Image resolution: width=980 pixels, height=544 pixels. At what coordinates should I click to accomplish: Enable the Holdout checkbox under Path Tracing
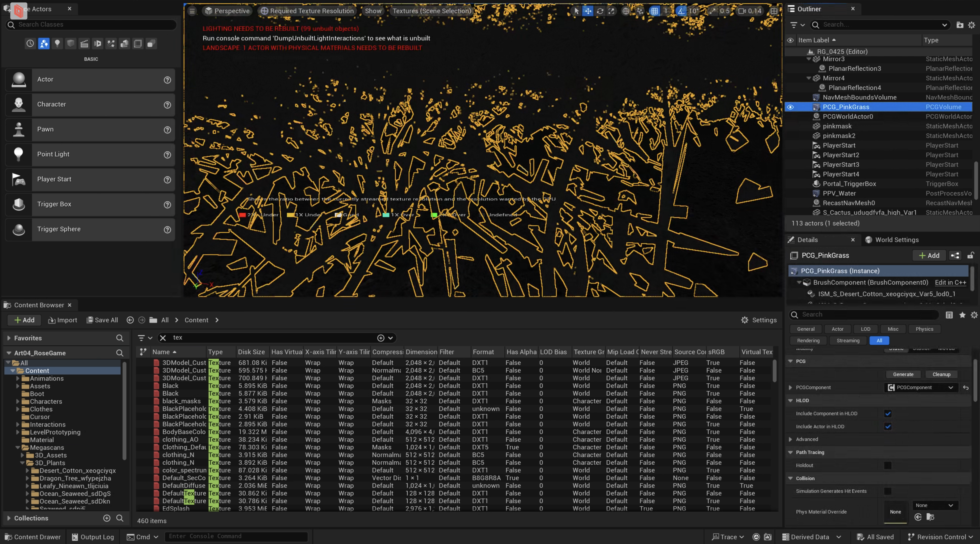(887, 465)
